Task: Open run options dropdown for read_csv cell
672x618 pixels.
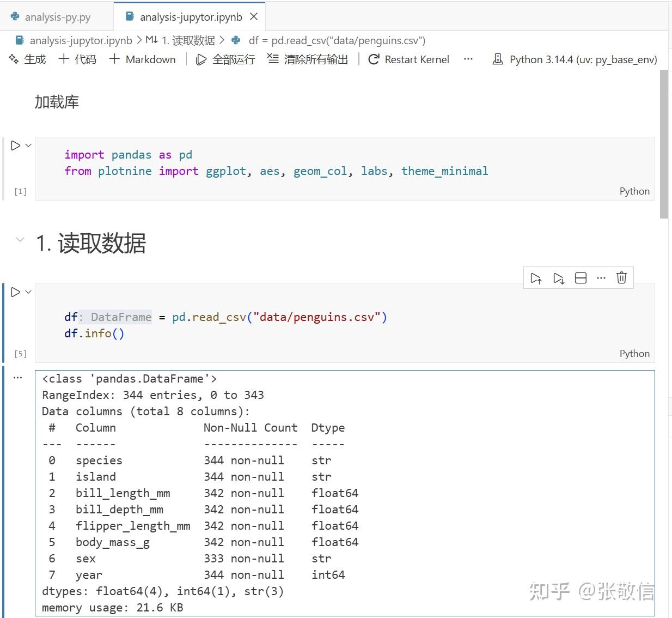Action: (x=28, y=292)
